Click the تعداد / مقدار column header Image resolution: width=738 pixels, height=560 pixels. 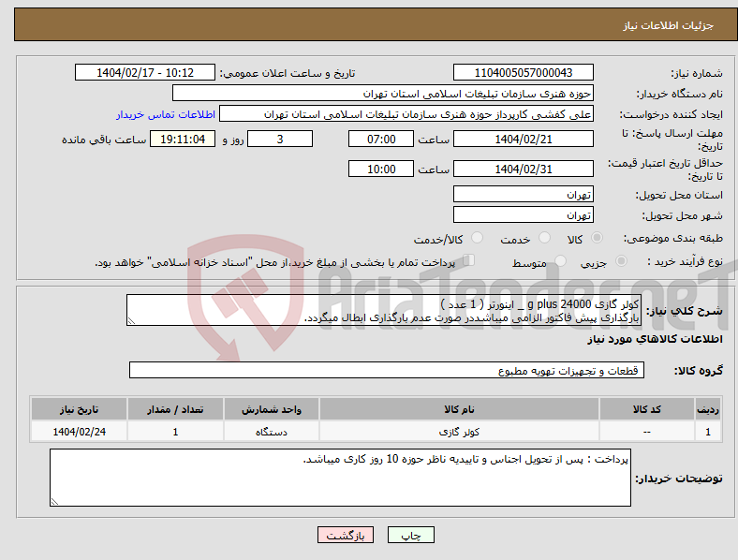click(175, 409)
